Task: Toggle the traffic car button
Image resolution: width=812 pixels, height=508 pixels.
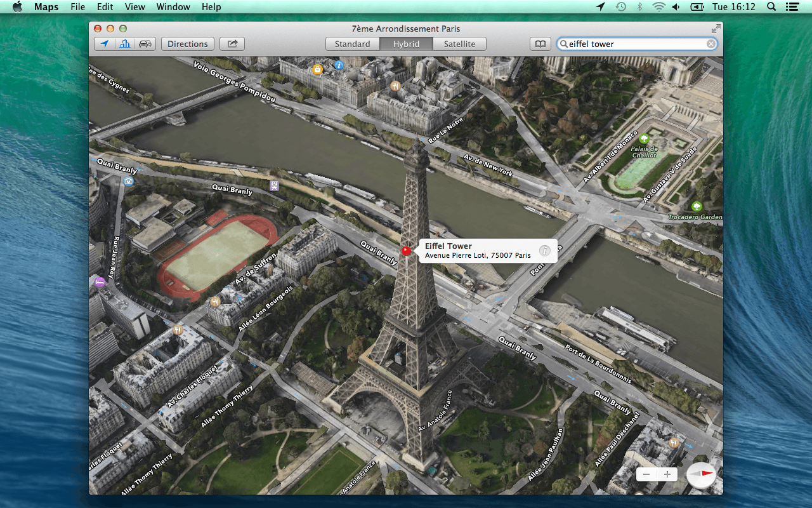Action: click(x=145, y=44)
